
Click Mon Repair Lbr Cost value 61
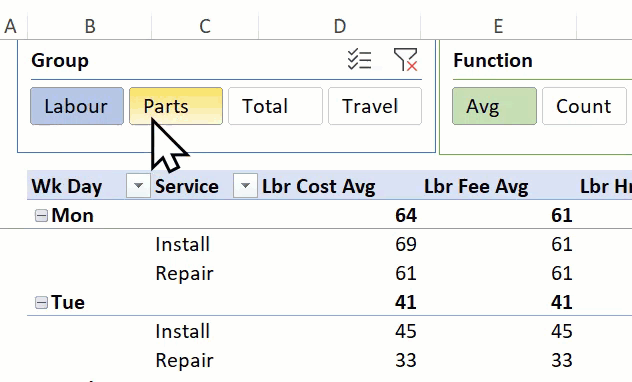pyautogui.click(x=406, y=274)
